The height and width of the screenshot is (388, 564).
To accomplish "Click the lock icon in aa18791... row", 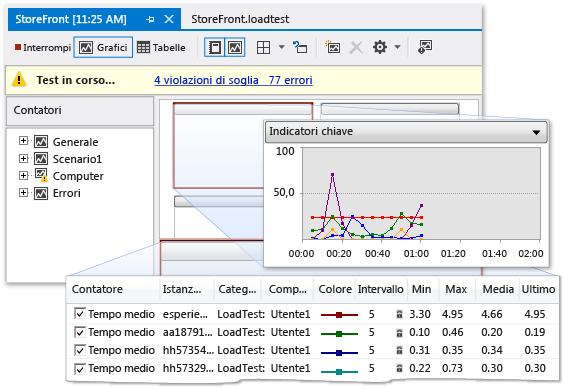I will click(x=399, y=333).
